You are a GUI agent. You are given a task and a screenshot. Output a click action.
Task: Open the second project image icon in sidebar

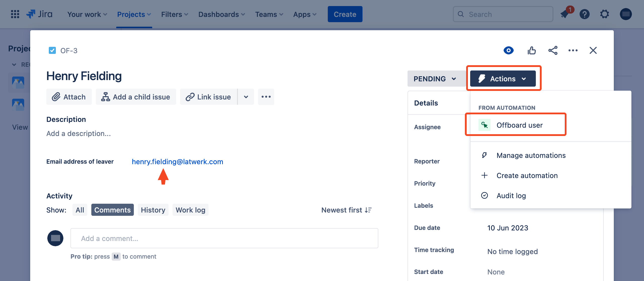coord(18,104)
